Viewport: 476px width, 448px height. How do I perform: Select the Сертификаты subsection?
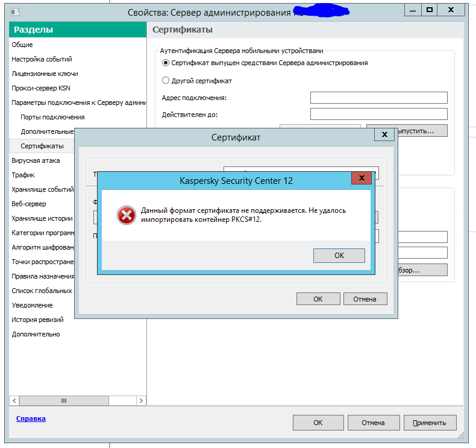42,146
